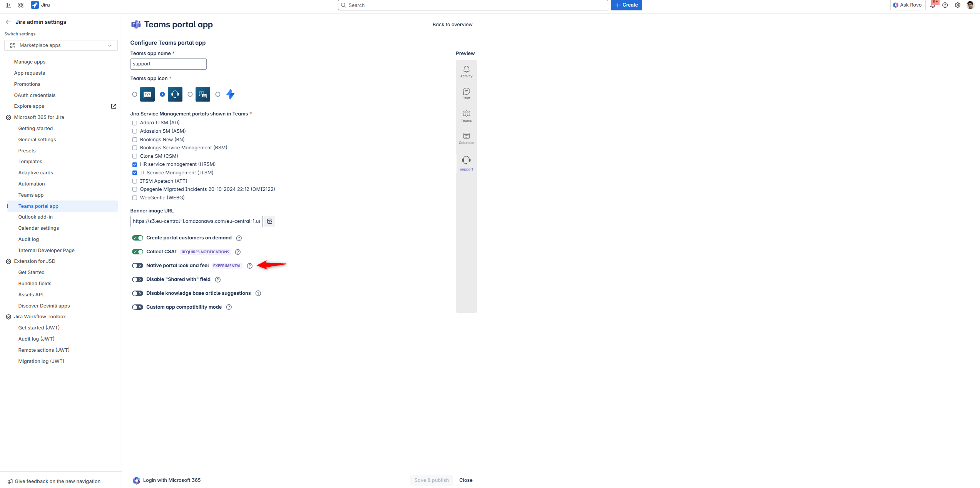Go to Adaptive cards in the sidebar
980x488 pixels.
36,173
